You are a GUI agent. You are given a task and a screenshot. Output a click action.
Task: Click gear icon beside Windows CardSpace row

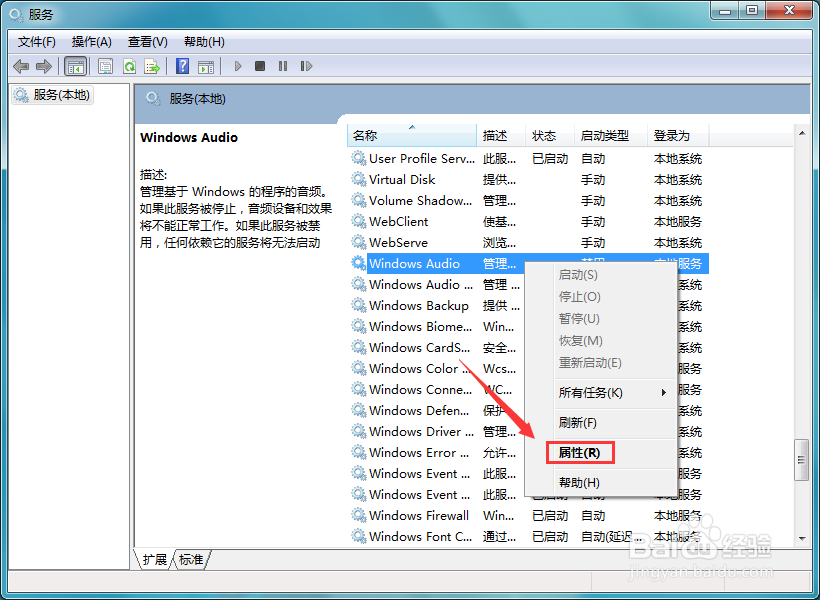[358, 347]
